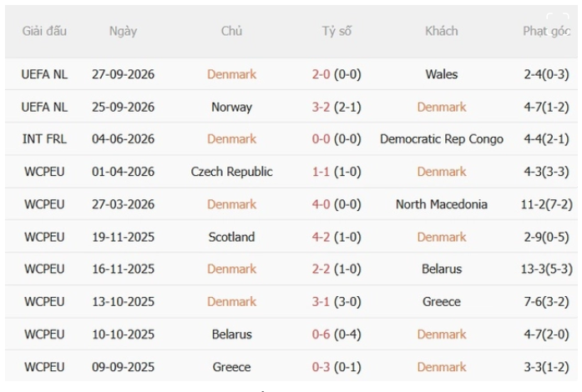Screen dimensions: 582x392
Task: Click the Giải đấu column header
Action: tap(44, 31)
